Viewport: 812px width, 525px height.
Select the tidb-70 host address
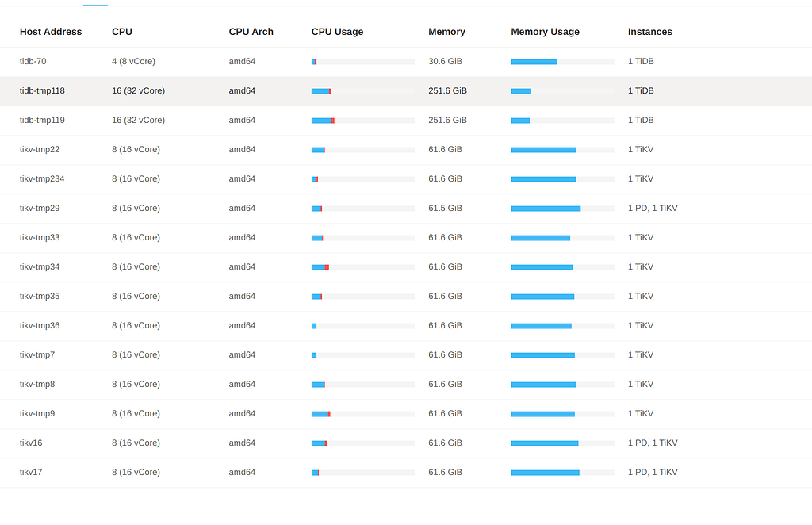pyautogui.click(x=36, y=61)
